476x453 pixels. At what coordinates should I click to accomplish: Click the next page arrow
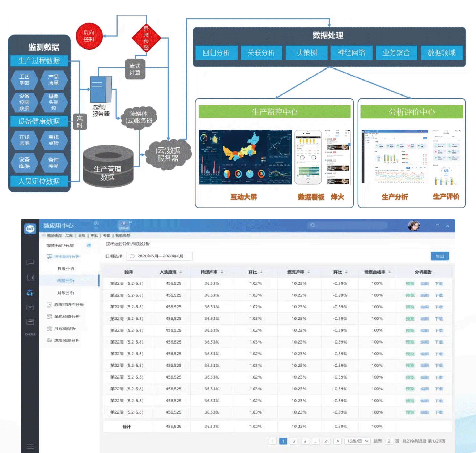click(337, 441)
